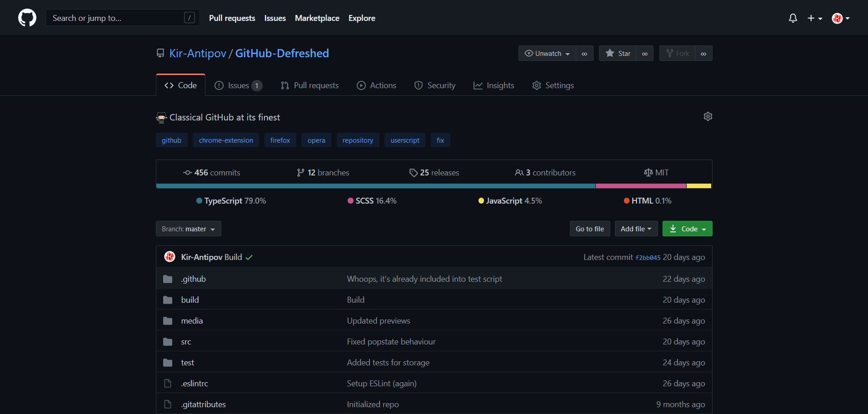The height and width of the screenshot is (414, 868).
Task: Click the gear icon to edit repository details
Action: (708, 116)
